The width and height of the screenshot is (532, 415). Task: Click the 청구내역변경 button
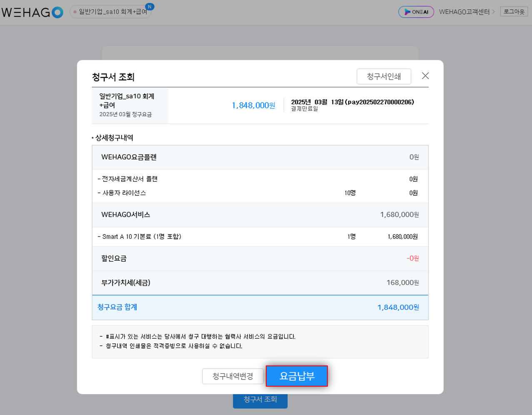(x=233, y=376)
